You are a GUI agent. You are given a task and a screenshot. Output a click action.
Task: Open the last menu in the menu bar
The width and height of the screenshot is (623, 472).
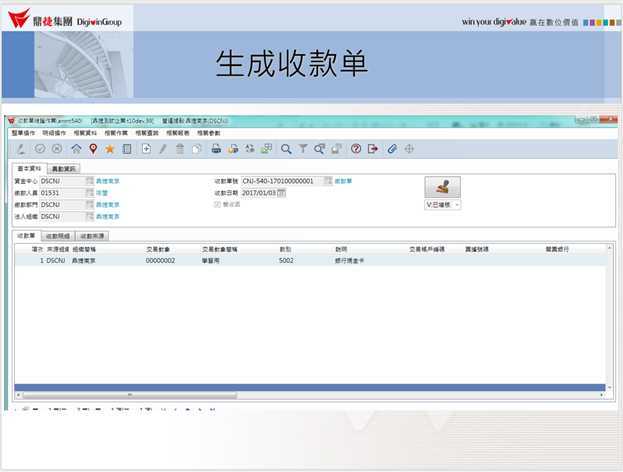coord(209,133)
